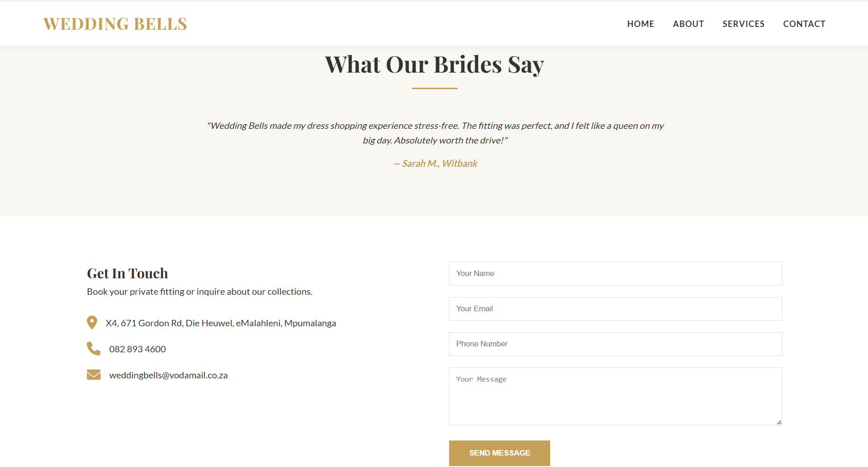This screenshot has height=467, width=868.
Task: Click the Get In Touch heading
Action: point(128,273)
